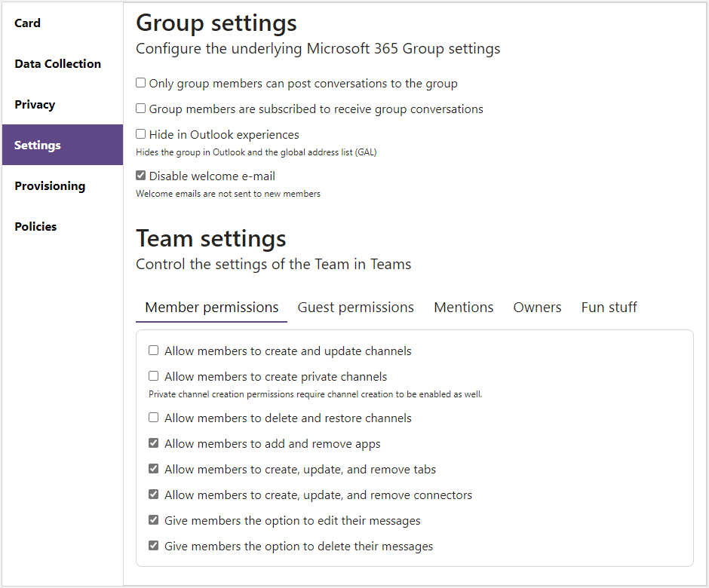709x588 pixels.
Task: Disable member permission to manage tabs
Action: tap(153, 468)
